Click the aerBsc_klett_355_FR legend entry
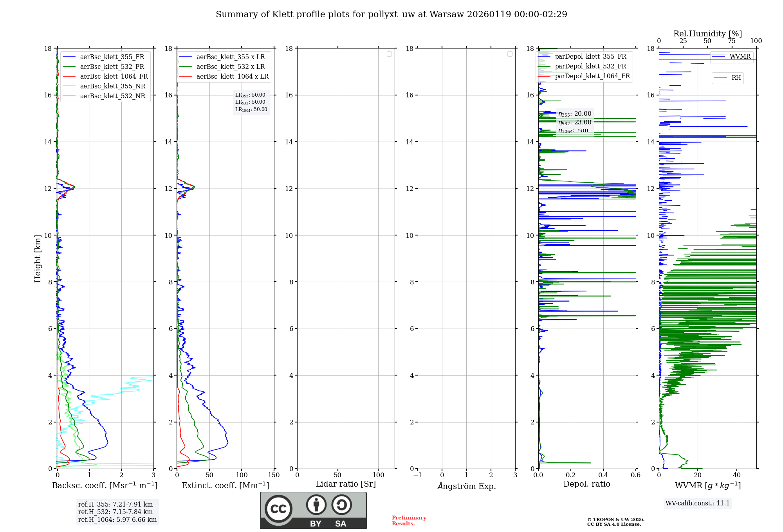The width and height of the screenshot is (783, 532). coord(112,57)
